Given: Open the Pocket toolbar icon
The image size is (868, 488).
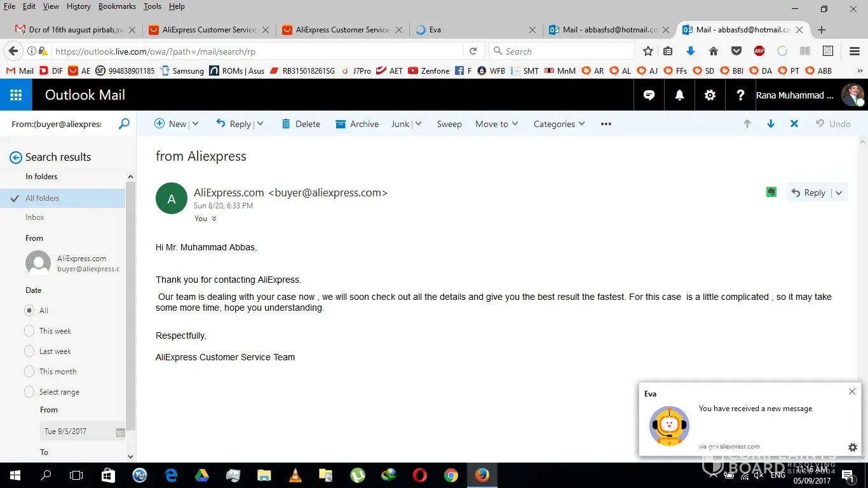Looking at the screenshot, I should click(736, 51).
